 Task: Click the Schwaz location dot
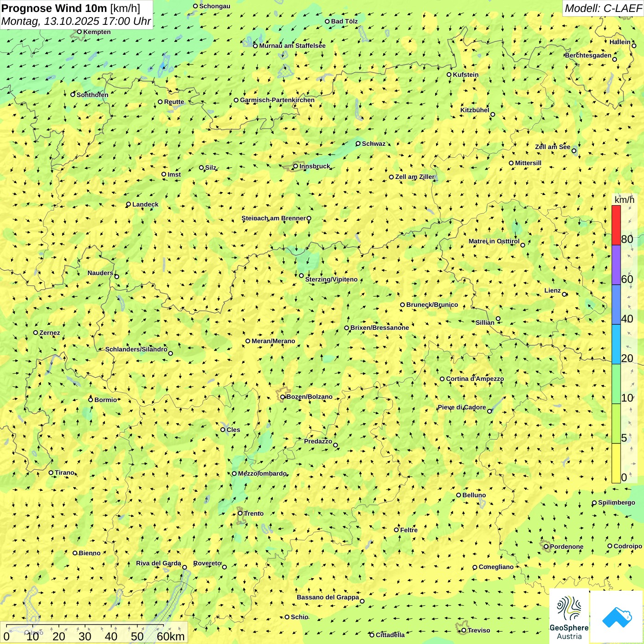click(x=358, y=144)
